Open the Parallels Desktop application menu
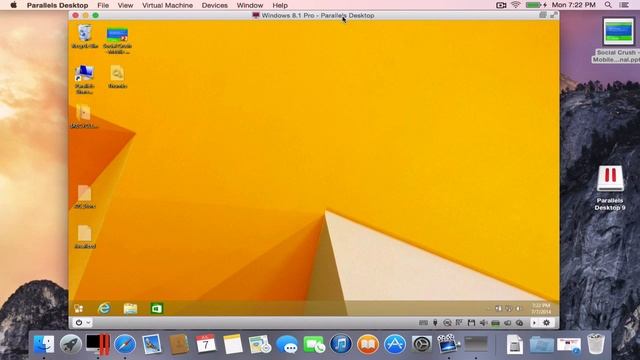Screen dimensions: 640x360 (x=58, y=5)
